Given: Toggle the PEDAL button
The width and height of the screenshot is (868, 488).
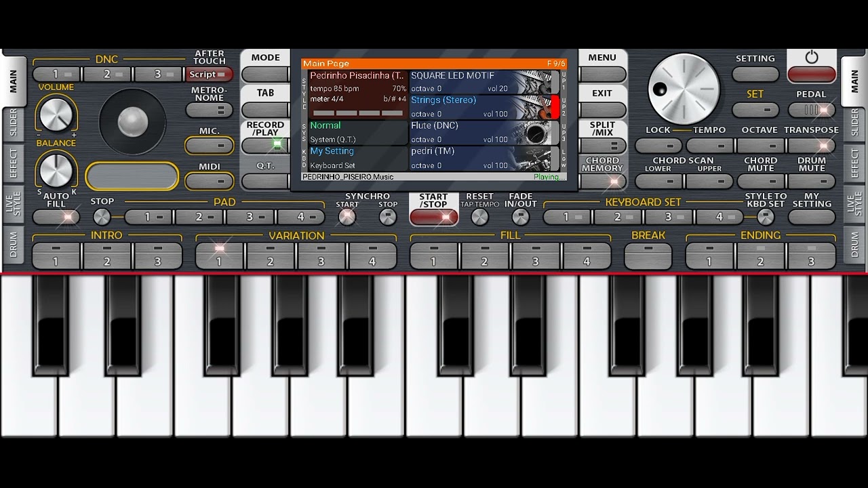Looking at the screenshot, I should point(812,110).
